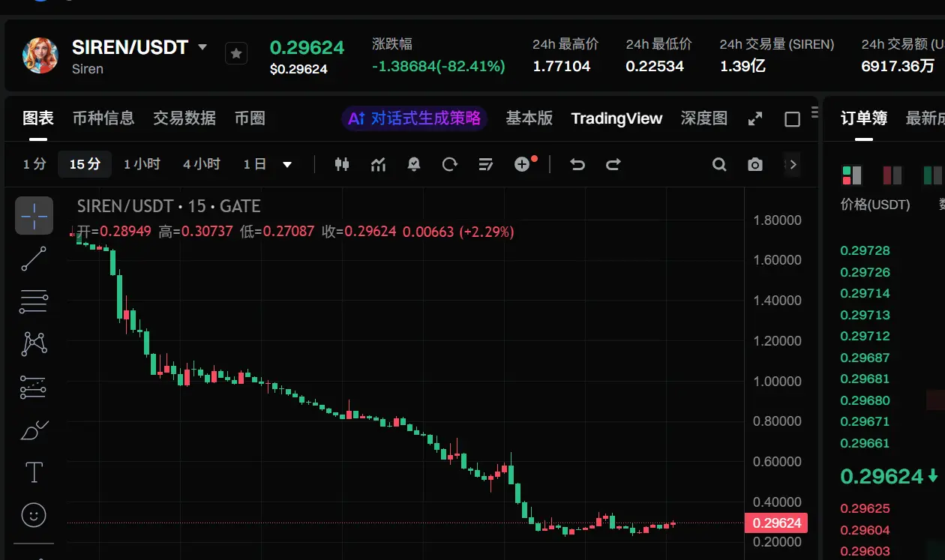Viewport: 945px width, 560px height.
Task: Open the indicators menu
Action: [x=378, y=164]
